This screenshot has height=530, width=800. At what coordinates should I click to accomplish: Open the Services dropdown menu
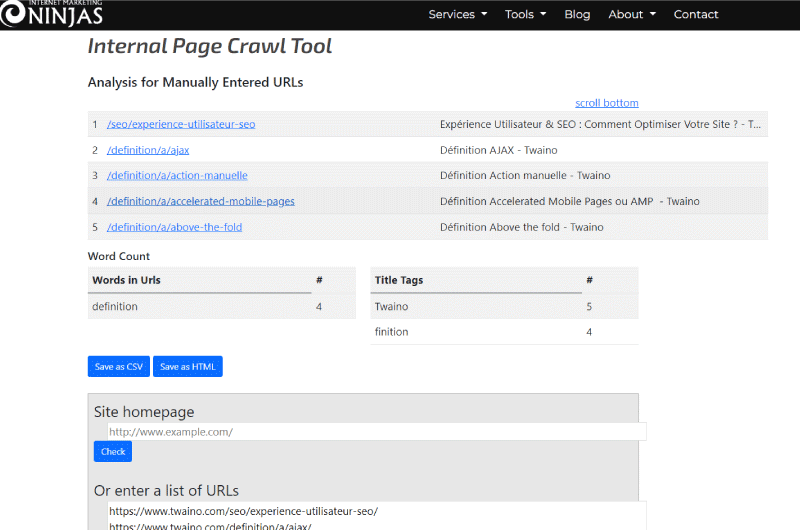tap(458, 14)
